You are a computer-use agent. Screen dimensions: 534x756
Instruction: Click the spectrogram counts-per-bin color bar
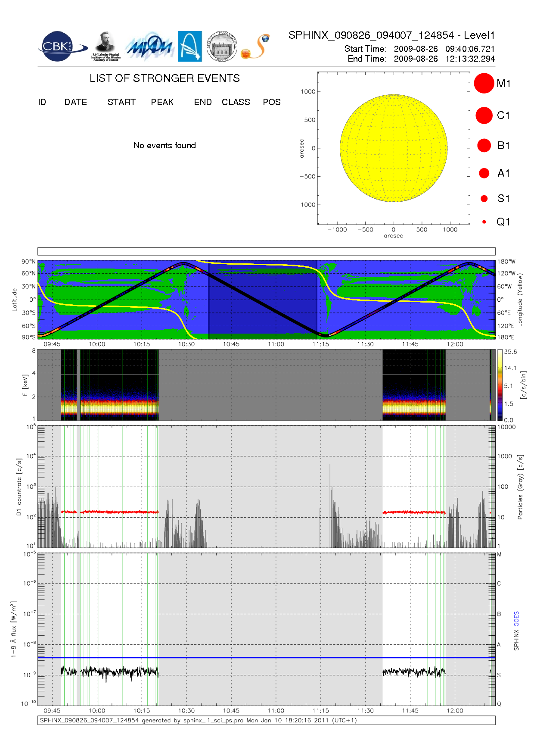(500, 384)
